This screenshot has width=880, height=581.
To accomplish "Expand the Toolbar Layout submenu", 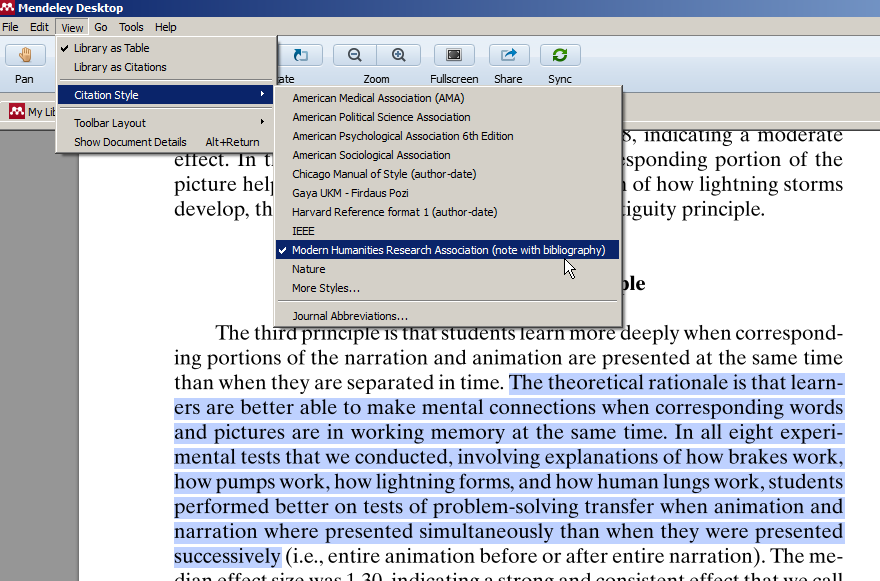I will (166, 123).
